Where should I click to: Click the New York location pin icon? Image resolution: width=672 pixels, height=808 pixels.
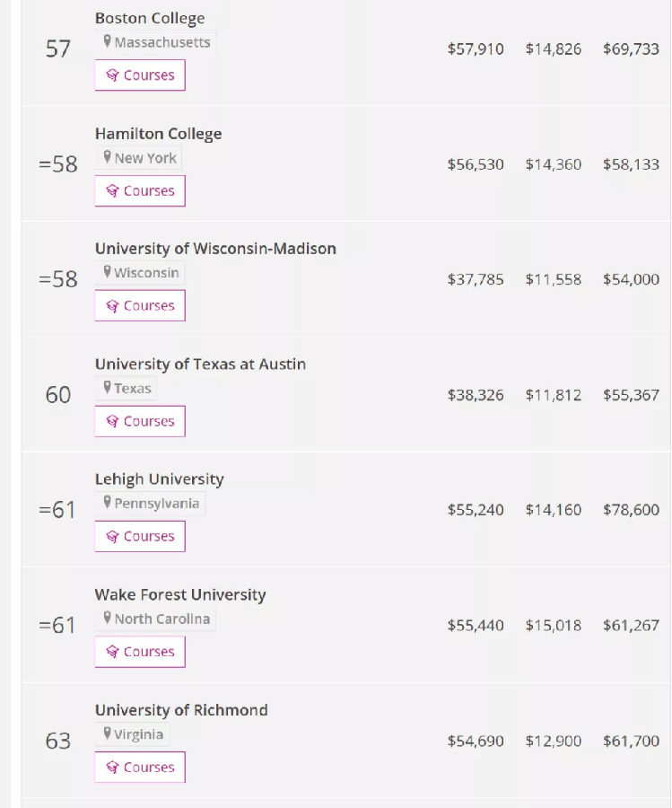(108, 158)
